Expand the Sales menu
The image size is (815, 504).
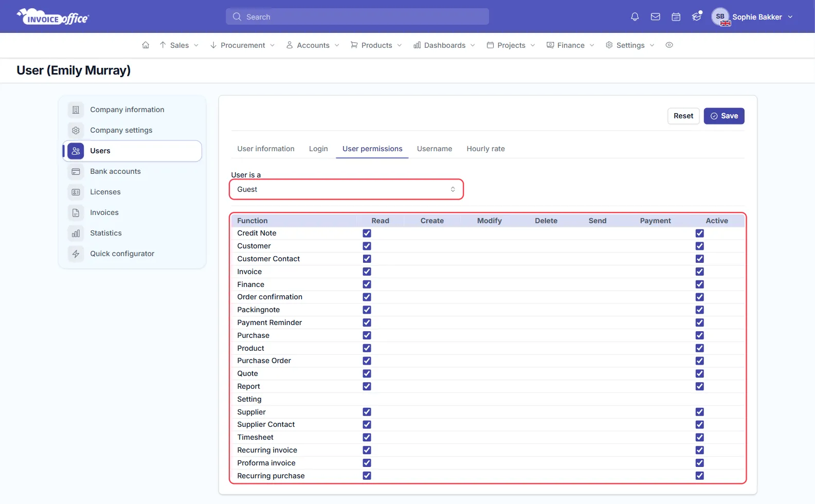179,45
